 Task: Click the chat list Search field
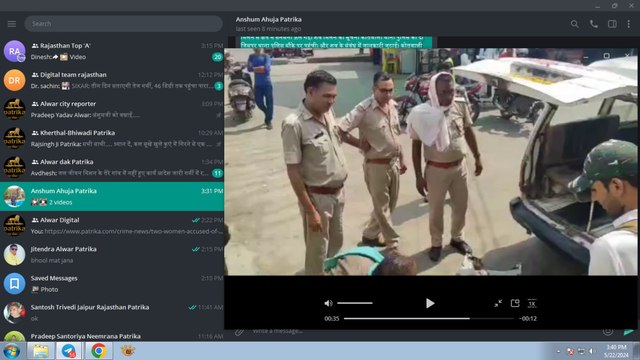coord(123,24)
